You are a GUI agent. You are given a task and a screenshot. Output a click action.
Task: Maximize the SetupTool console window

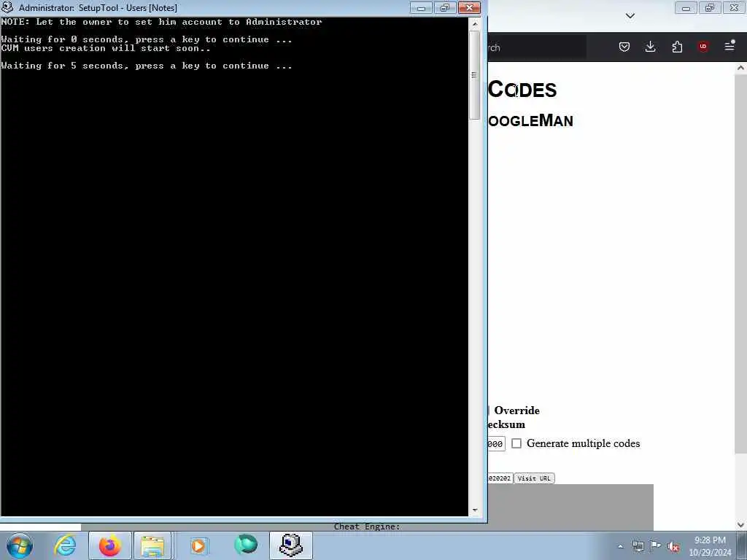point(445,8)
